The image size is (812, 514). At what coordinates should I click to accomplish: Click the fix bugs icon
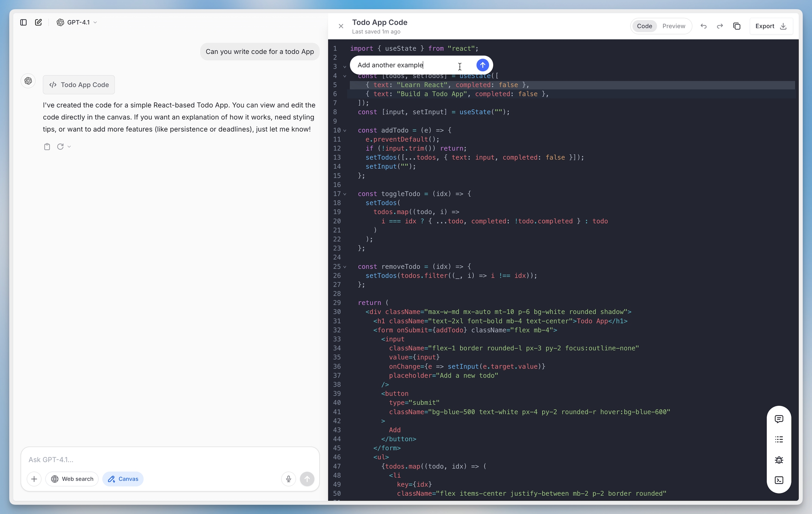(x=779, y=460)
